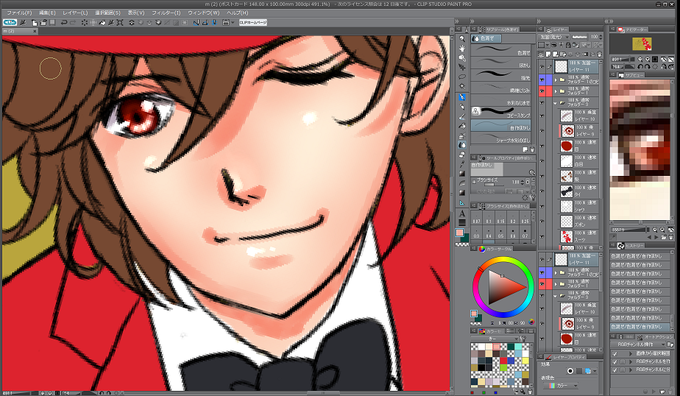Select the Operation object tool
Viewport: 680px width, 396px height.
pyautogui.click(x=462, y=58)
